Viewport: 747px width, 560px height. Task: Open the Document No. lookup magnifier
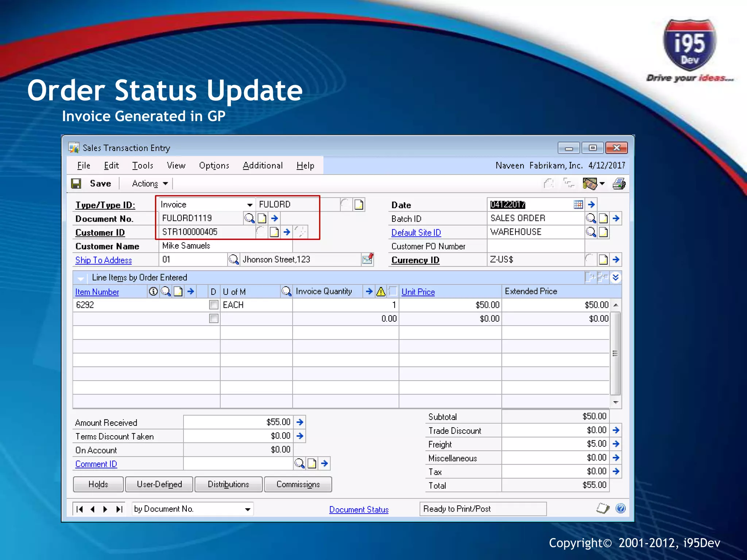pyautogui.click(x=249, y=218)
